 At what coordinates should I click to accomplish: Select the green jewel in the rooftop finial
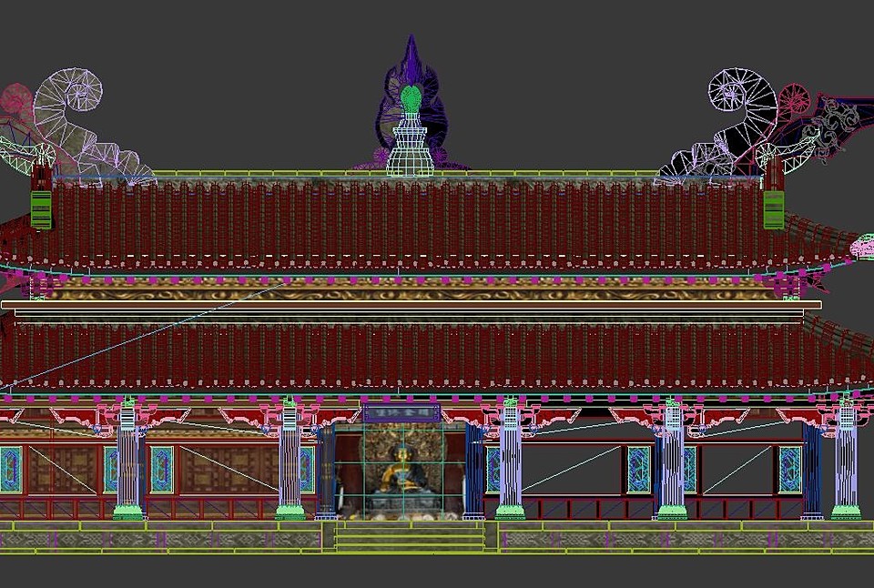tap(412, 96)
